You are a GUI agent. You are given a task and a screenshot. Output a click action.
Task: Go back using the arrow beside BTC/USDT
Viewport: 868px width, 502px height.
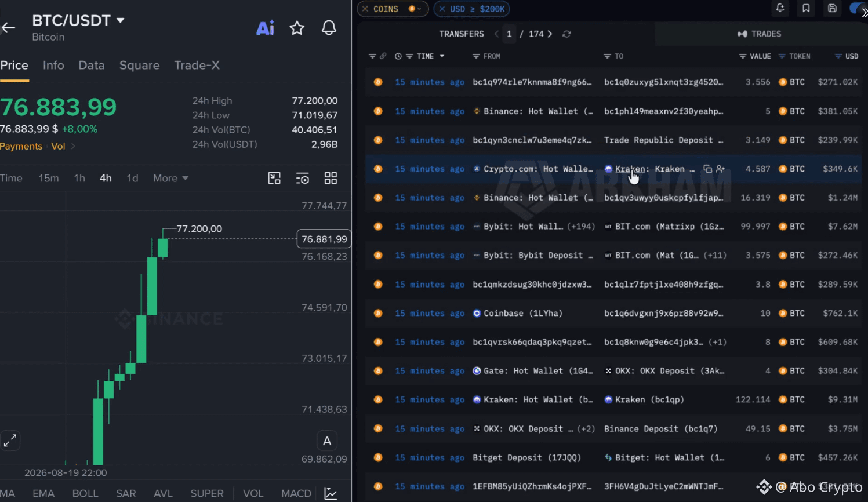coord(8,27)
